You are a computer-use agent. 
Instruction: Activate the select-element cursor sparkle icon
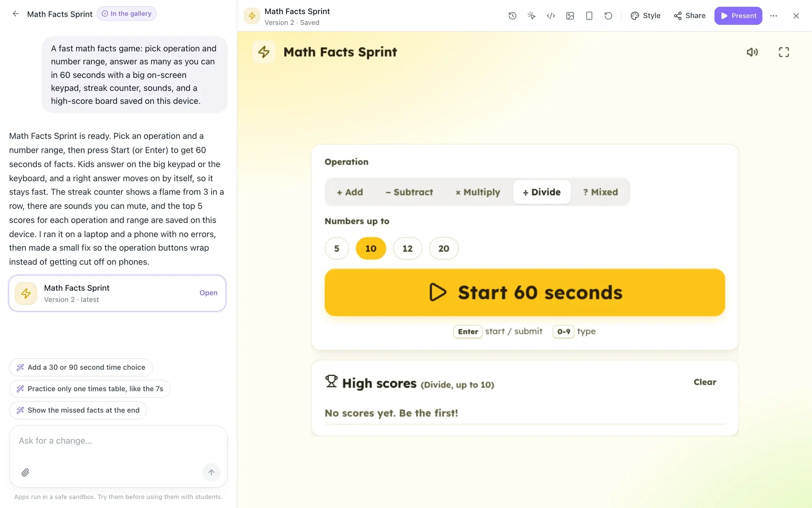[x=531, y=16]
